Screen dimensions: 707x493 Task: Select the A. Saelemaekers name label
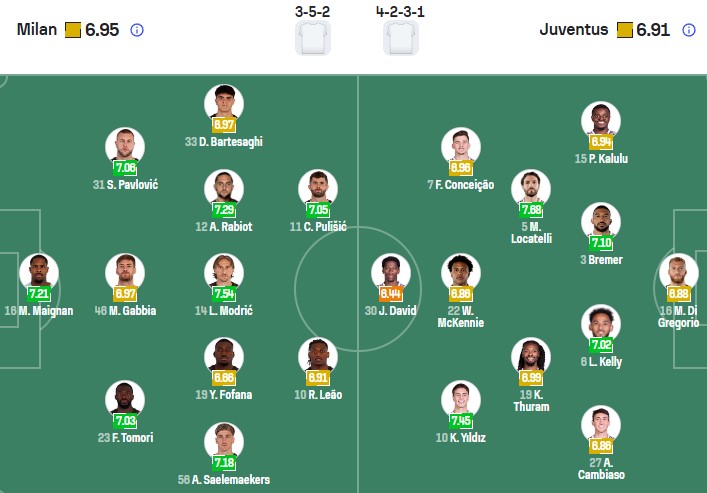tap(224, 480)
